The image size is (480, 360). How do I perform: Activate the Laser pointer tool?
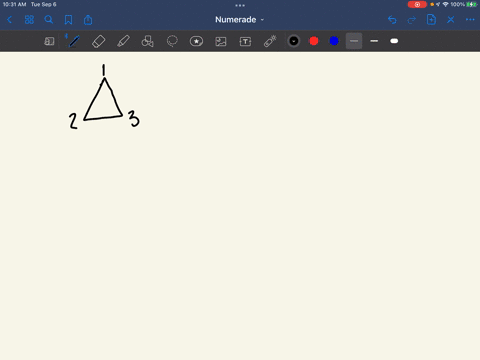(x=270, y=41)
